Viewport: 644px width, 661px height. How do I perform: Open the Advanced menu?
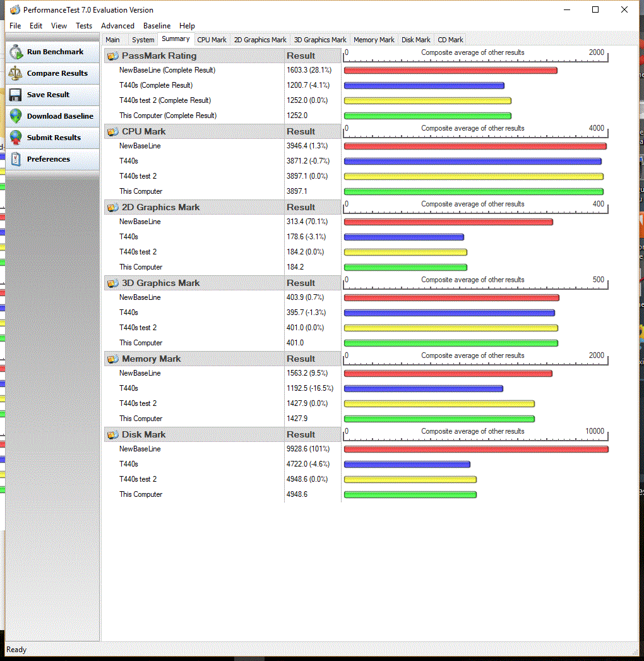117,26
